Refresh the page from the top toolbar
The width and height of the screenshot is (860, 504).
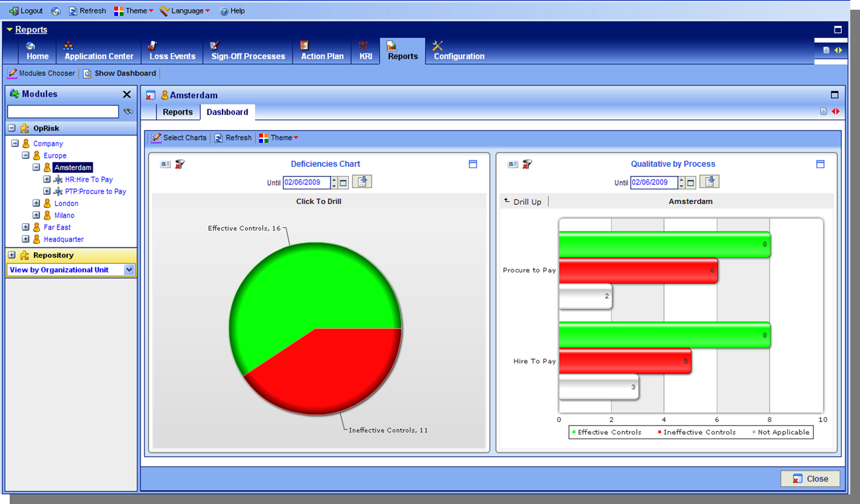coord(87,11)
